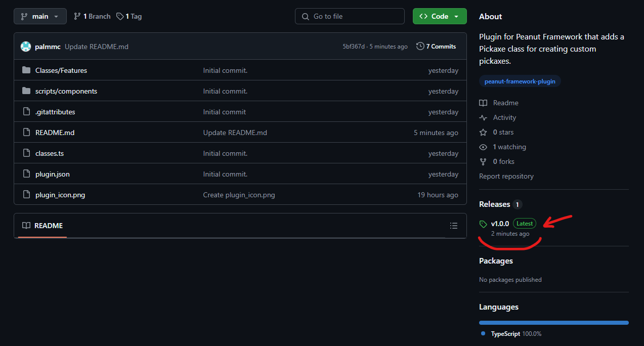This screenshot has height=346, width=644.
Task: Select the README tab
Action: coord(42,226)
